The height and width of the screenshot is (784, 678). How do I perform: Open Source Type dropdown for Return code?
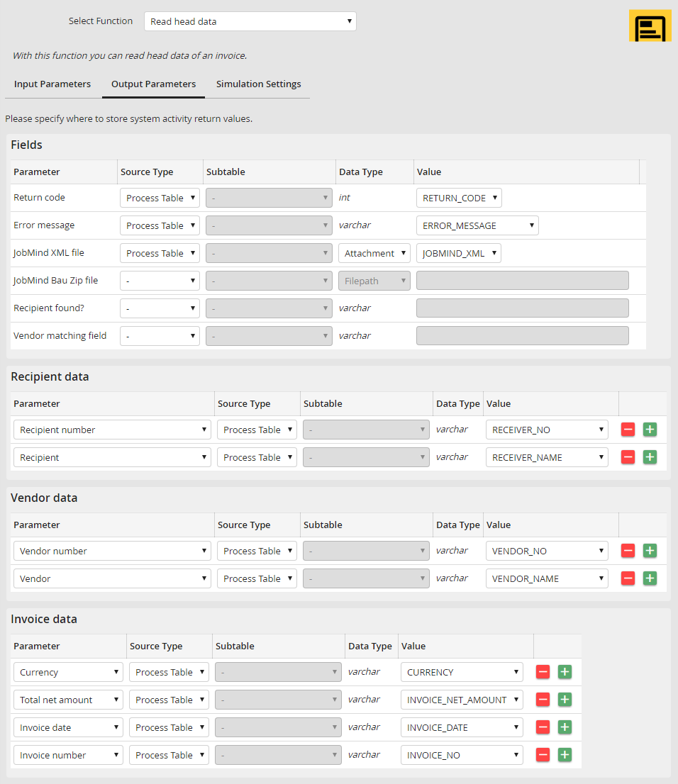click(160, 198)
